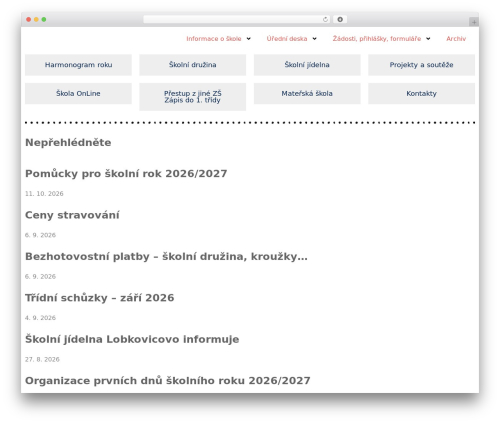Expand the arrow next to Žádosti, přihlášky, formuláře
This screenshot has height=423, width=500.
click(428, 39)
